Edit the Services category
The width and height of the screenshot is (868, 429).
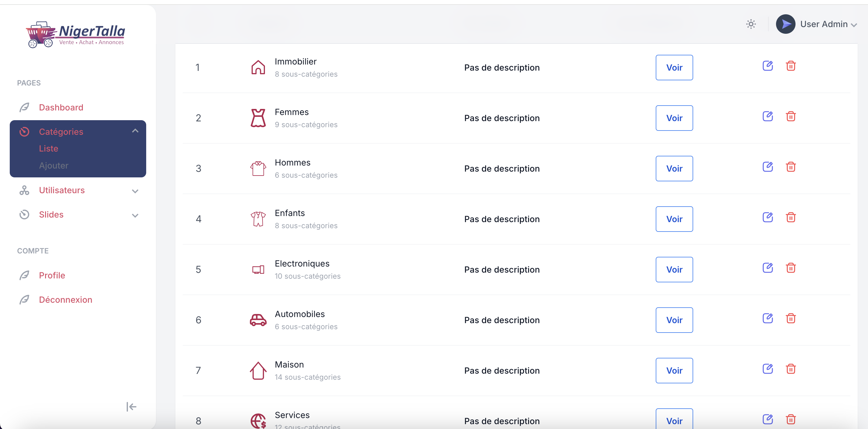pos(767,419)
